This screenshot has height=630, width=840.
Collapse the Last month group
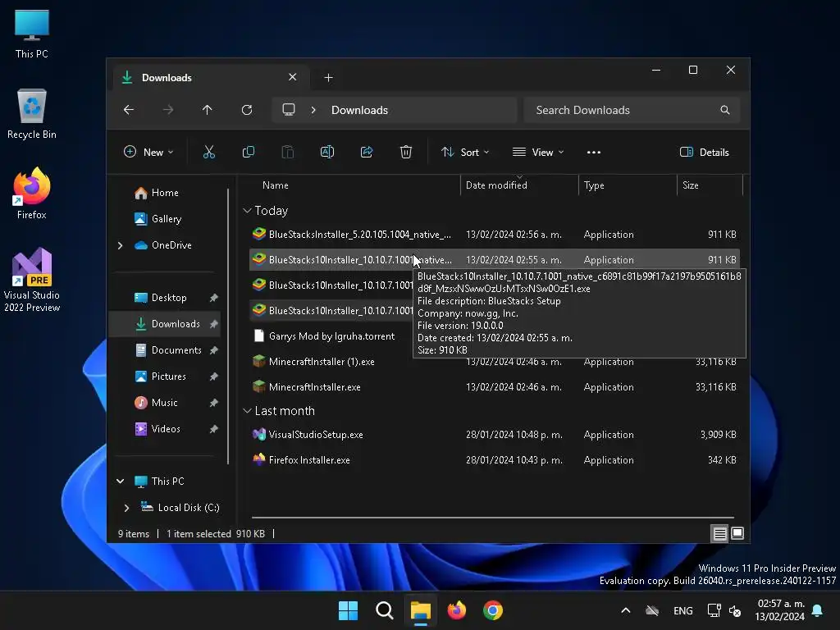[247, 411]
